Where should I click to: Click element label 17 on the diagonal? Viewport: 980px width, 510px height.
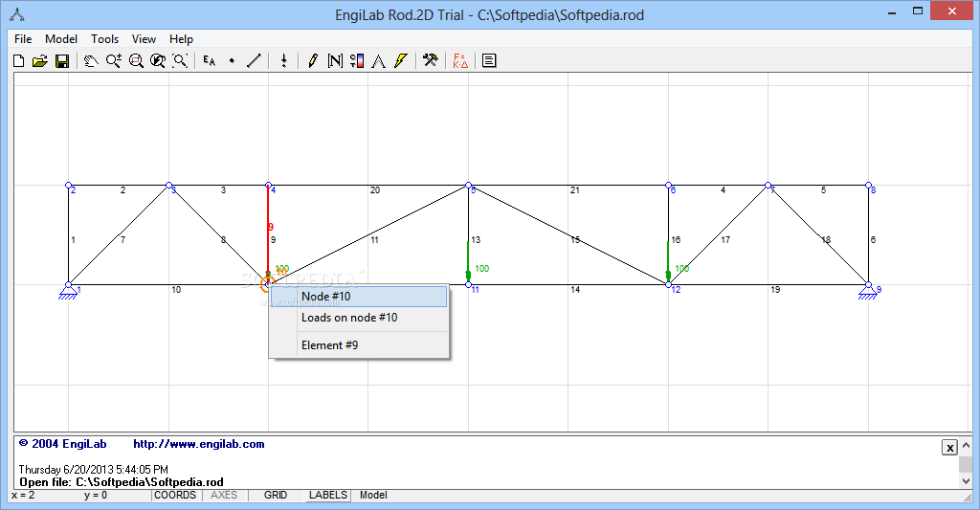pyautogui.click(x=725, y=239)
